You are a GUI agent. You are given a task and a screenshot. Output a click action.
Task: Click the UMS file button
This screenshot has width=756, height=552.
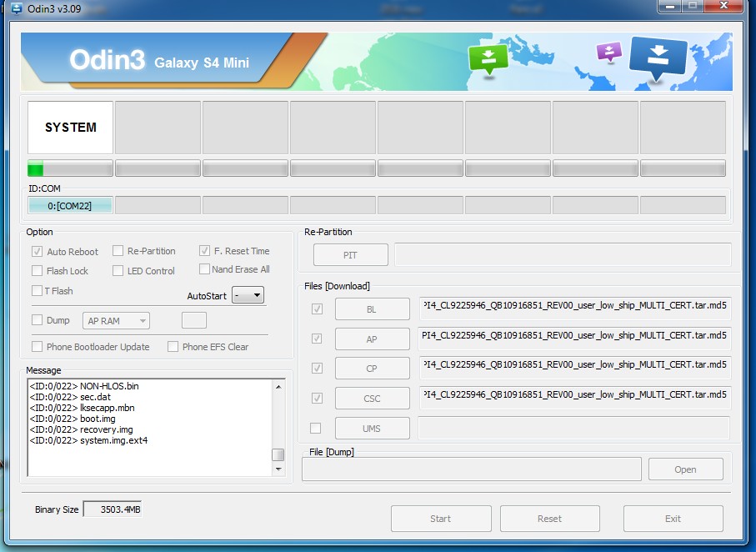click(x=373, y=429)
